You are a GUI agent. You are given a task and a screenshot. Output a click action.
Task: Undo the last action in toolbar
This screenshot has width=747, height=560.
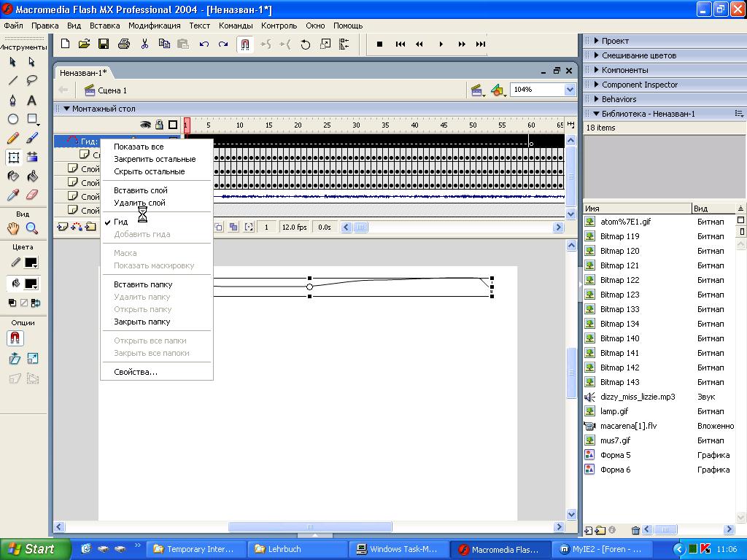(x=204, y=44)
